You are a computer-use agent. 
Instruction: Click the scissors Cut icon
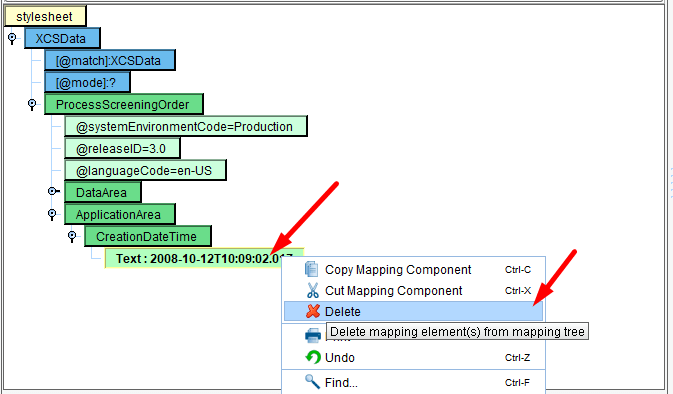click(x=312, y=290)
